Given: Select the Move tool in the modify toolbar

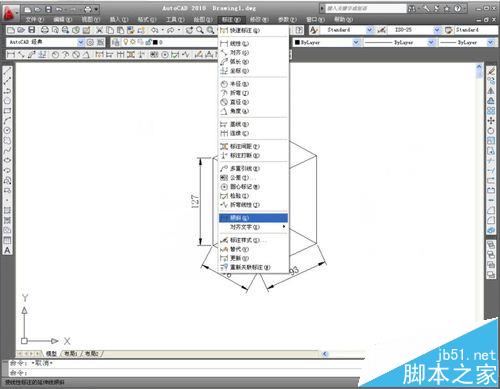Looking at the screenshot, I should (x=491, y=121).
